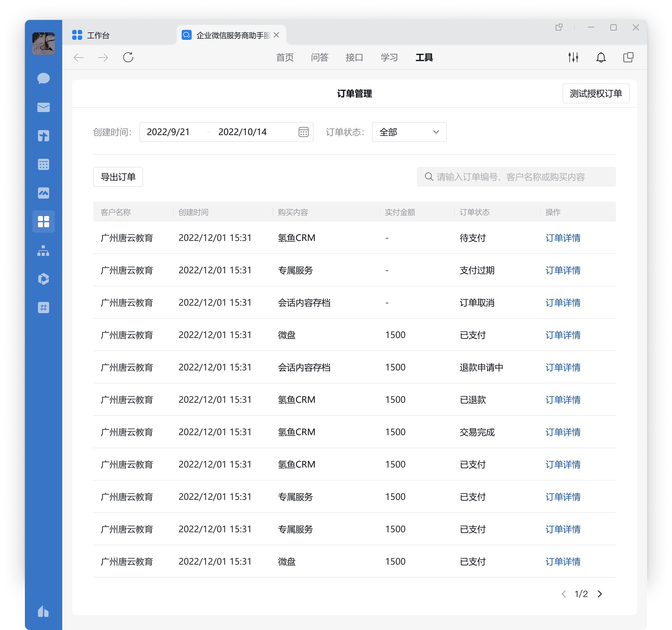Open the chat messages sidebar icon
Viewport: 672px width, 630px height.
43,78
